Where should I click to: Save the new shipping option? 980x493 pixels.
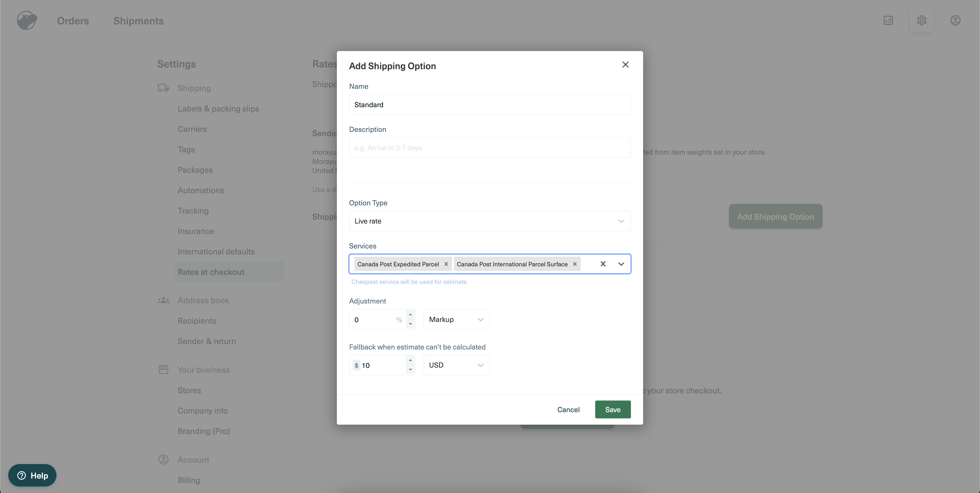pyautogui.click(x=612, y=409)
